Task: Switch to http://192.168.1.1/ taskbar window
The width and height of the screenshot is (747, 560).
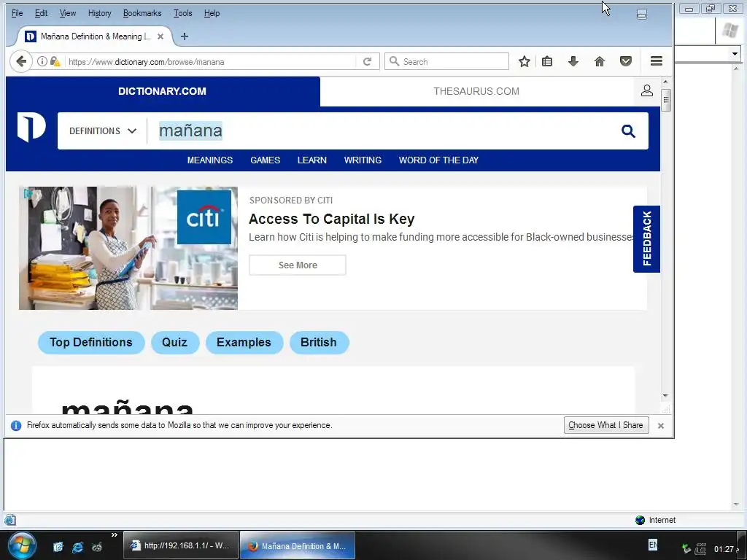Action: pos(181,545)
